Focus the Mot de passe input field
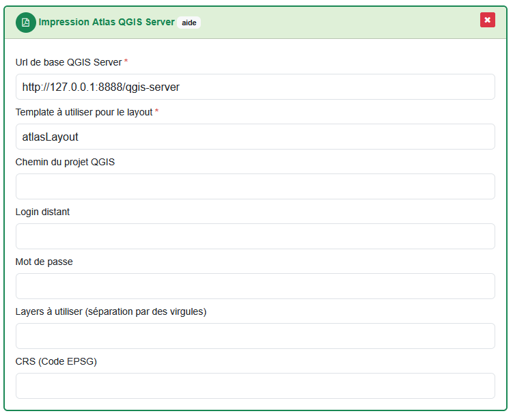 [255, 286]
